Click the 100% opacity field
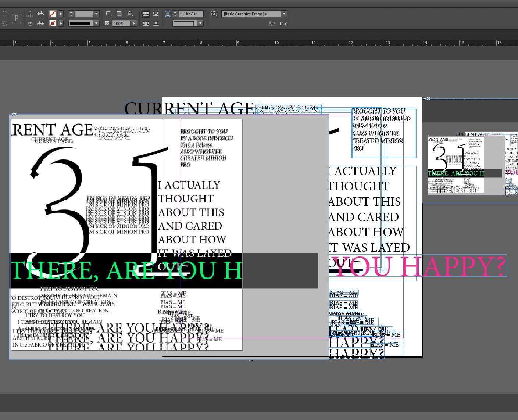Image resolution: width=518 pixels, height=420 pixels. (x=121, y=24)
